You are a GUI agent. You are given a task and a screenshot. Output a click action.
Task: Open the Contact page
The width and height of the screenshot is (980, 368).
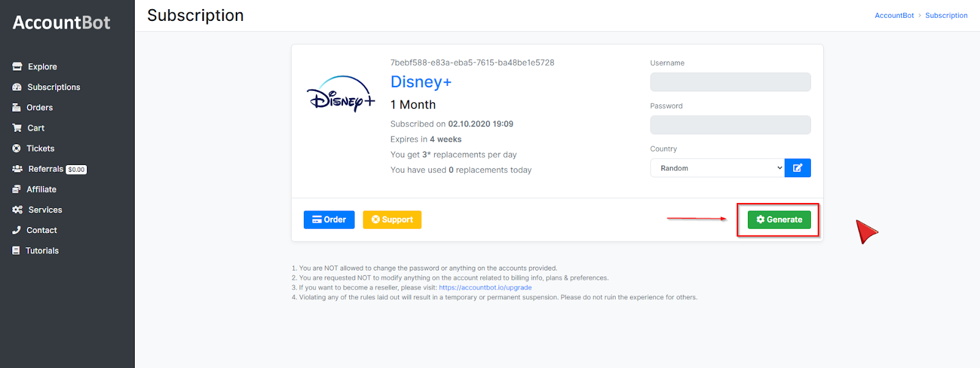[x=42, y=230]
